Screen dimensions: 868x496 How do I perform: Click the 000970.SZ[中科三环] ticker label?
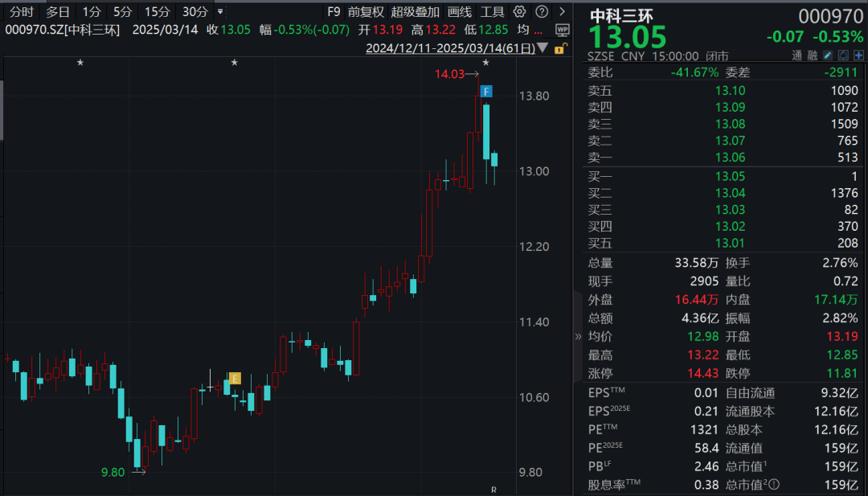(x=63, y=30)
